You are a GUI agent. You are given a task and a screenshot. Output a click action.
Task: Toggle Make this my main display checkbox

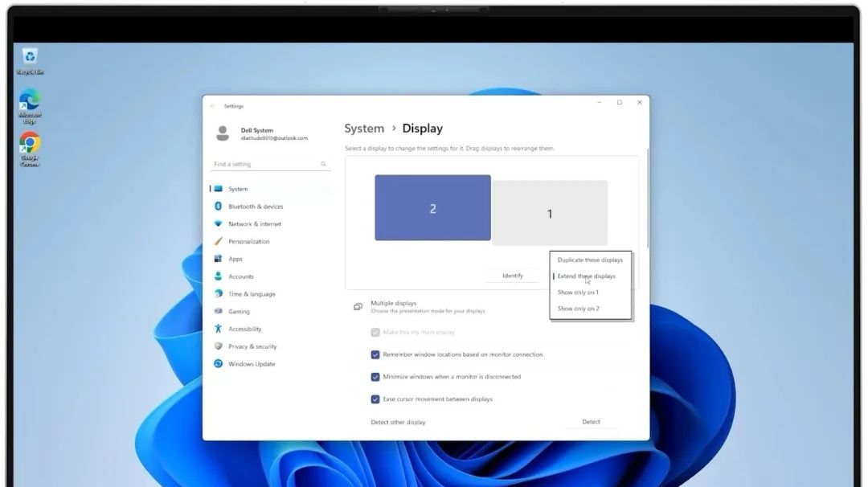pos(375,332)
